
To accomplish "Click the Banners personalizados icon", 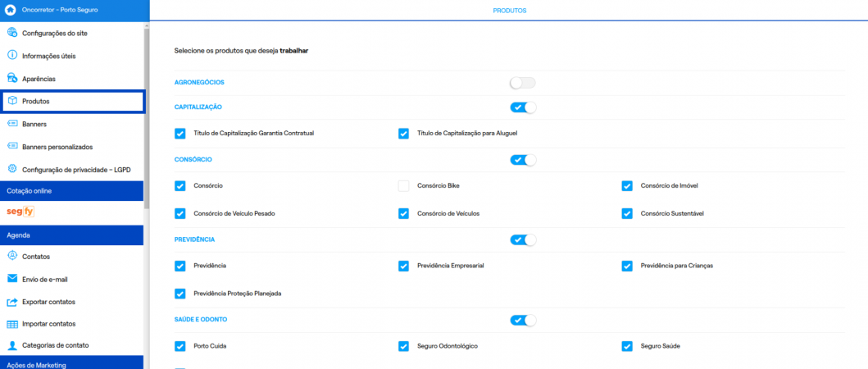I will pyautogui.click(x=12, y=146).
